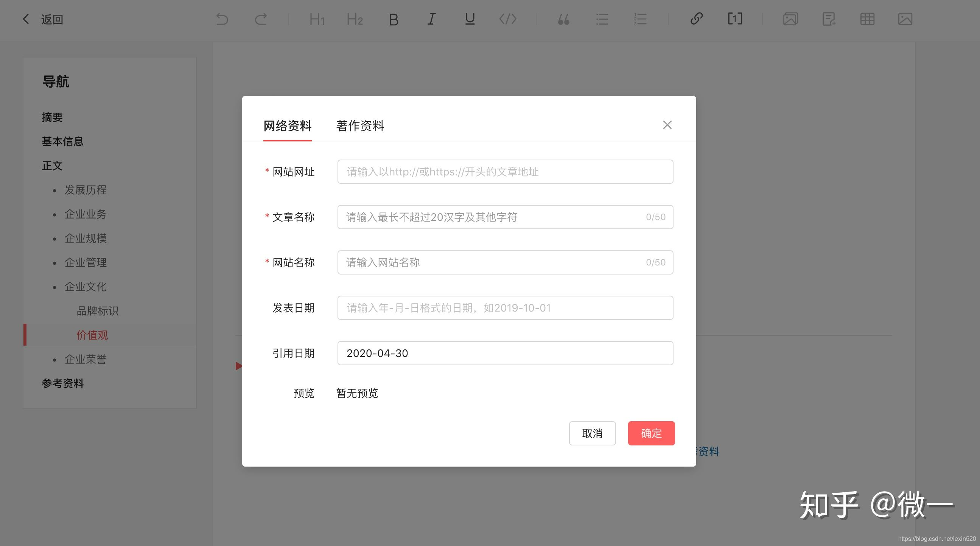The width and height of the screenshot is (980, 546).
Task: Go to 正文 in navigation
Action: pyautogui.click(x=52, y=166)
